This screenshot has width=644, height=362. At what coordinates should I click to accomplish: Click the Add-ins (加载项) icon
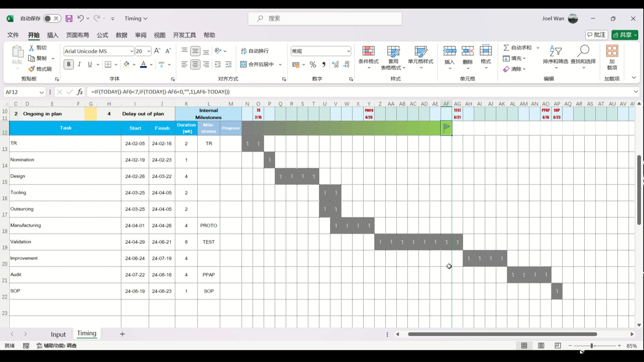tap(612, 51)
